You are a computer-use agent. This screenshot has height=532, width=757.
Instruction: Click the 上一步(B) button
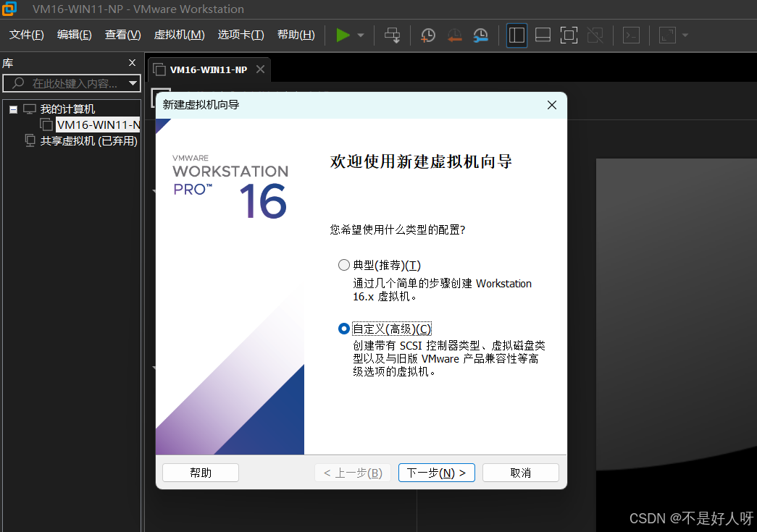point(353,473)
